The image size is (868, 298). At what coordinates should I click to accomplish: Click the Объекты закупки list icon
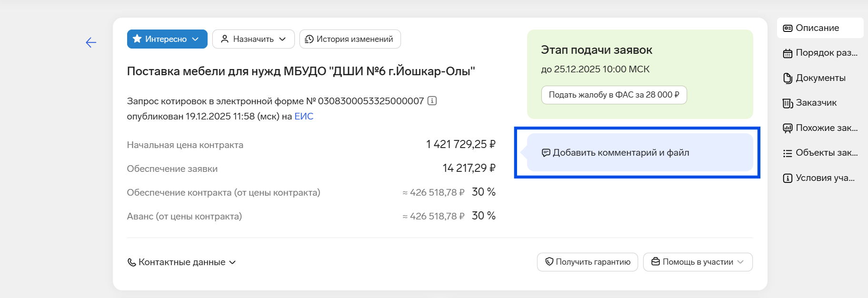(x=788, y=153)
